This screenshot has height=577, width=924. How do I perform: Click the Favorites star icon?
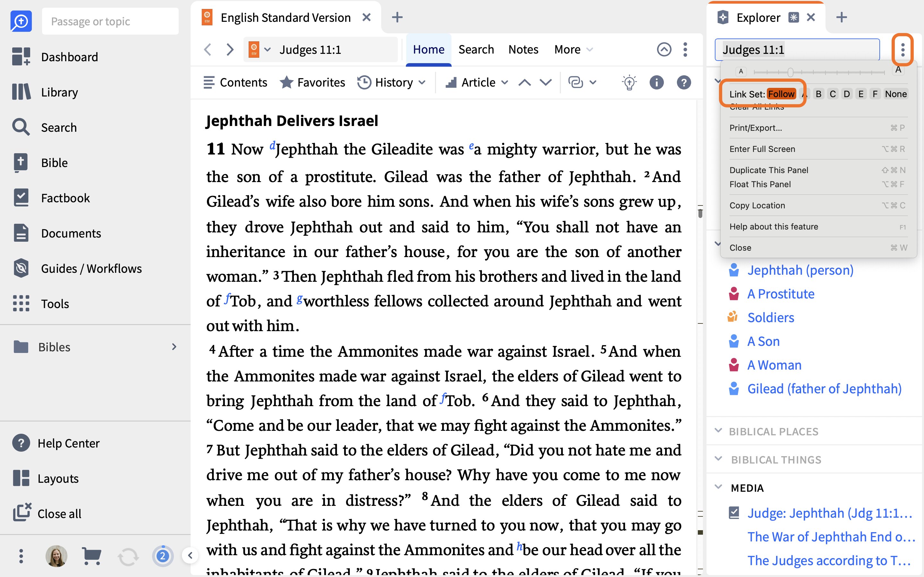pos(287,82)
